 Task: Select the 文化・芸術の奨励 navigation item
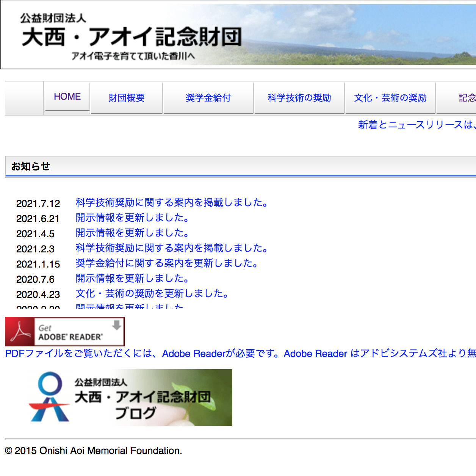[390, 98]
